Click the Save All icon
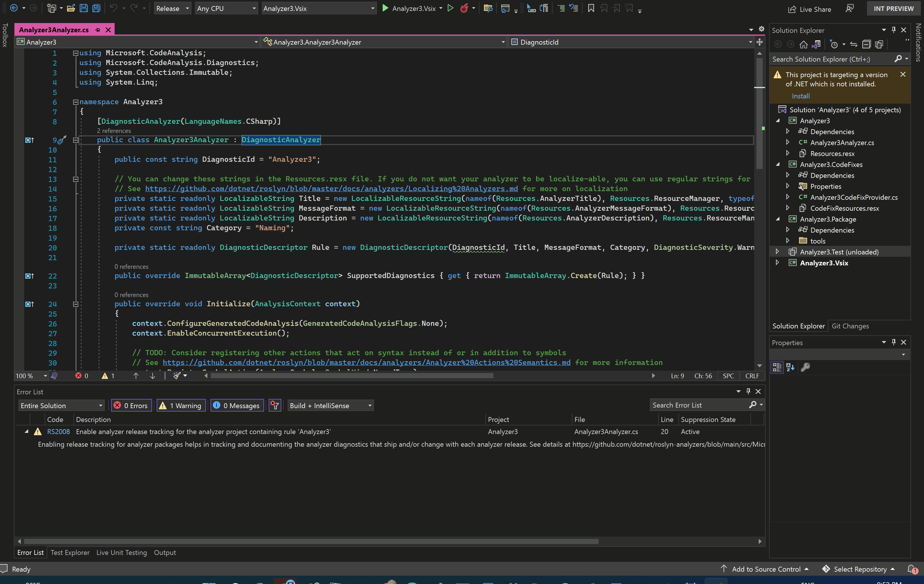Image resolution: width=924 pixels, height=584 pixels. click(x=96, y=8)
